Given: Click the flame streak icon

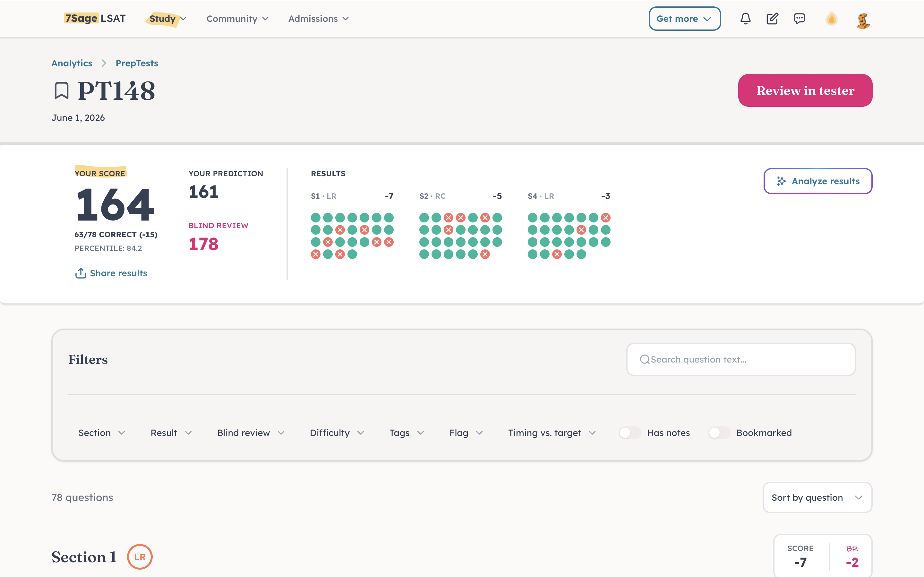Looking at the screenshot, I should tap(831, 19).
